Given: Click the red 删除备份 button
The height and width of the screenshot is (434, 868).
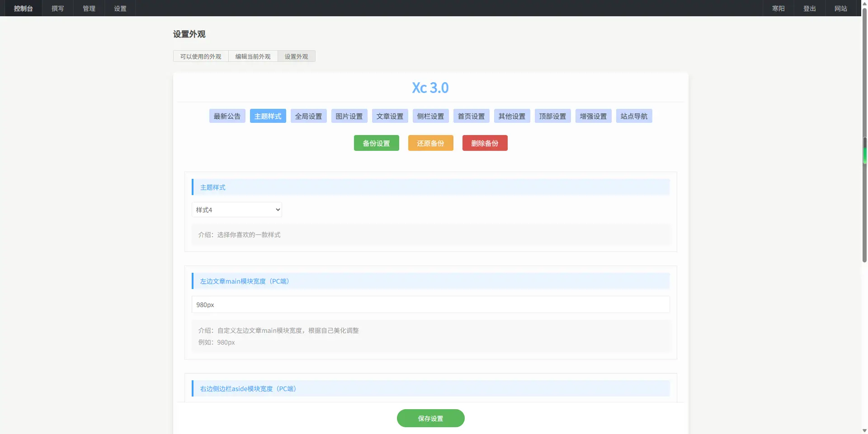Looking at the screenshot, I should pyautogui.click(x=485, y=143).
